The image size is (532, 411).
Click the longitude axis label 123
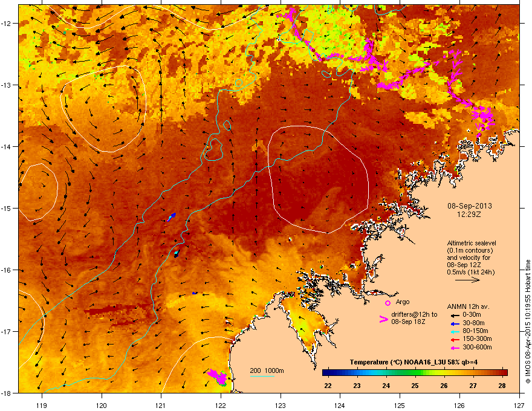281,405
